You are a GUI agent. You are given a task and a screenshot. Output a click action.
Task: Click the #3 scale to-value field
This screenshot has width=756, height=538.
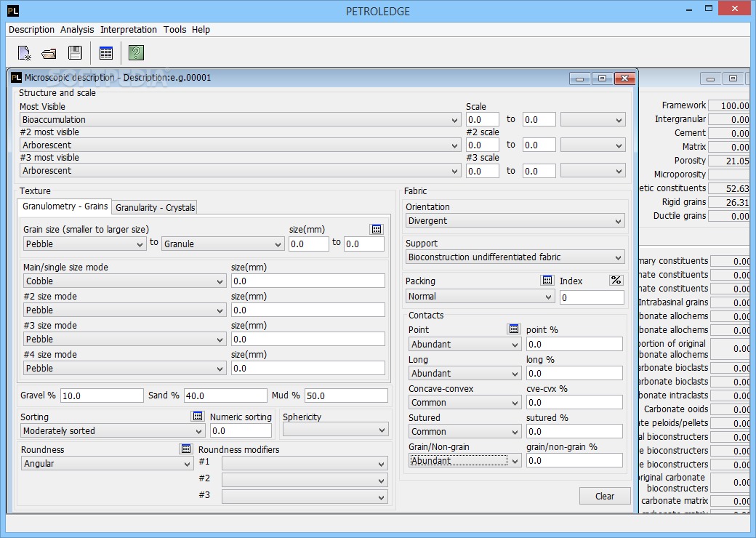(539, 171)
